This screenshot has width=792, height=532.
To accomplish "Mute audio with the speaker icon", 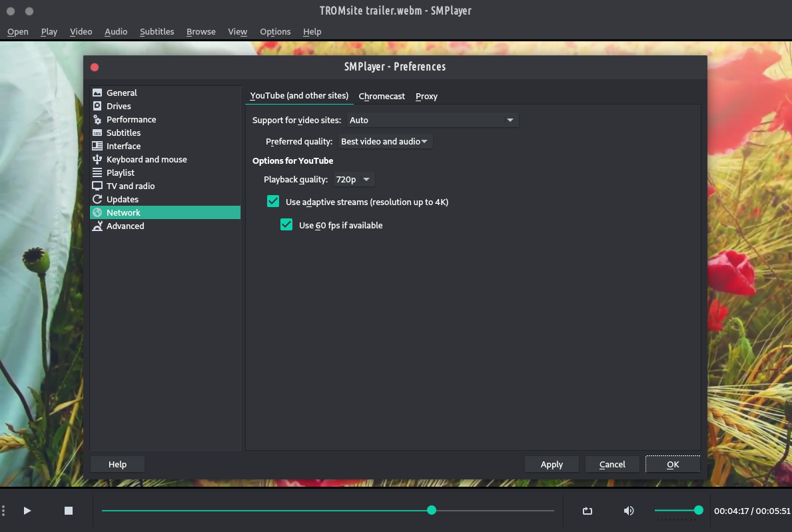I will tap(628, 511).
